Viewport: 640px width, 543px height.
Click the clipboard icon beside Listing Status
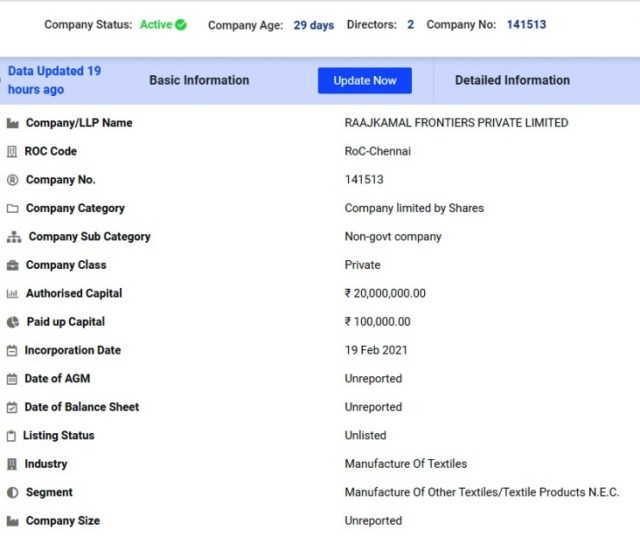(x=12, y=436)
